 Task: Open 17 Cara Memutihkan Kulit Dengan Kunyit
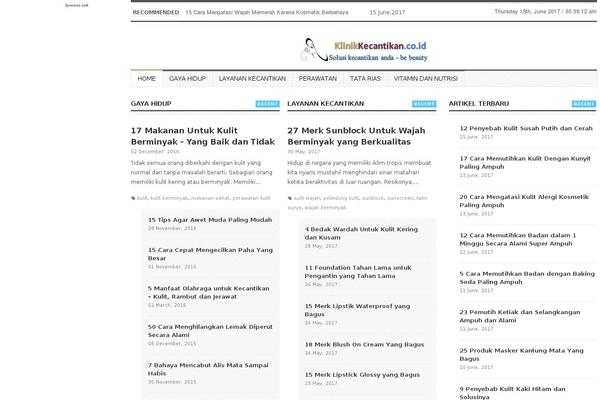pyautogui.click(x=525, y=163)
